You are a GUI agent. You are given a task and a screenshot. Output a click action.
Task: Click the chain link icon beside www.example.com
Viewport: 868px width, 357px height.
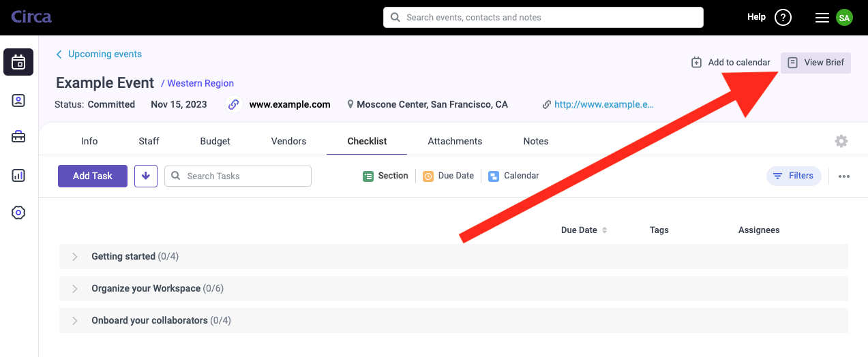233,104
